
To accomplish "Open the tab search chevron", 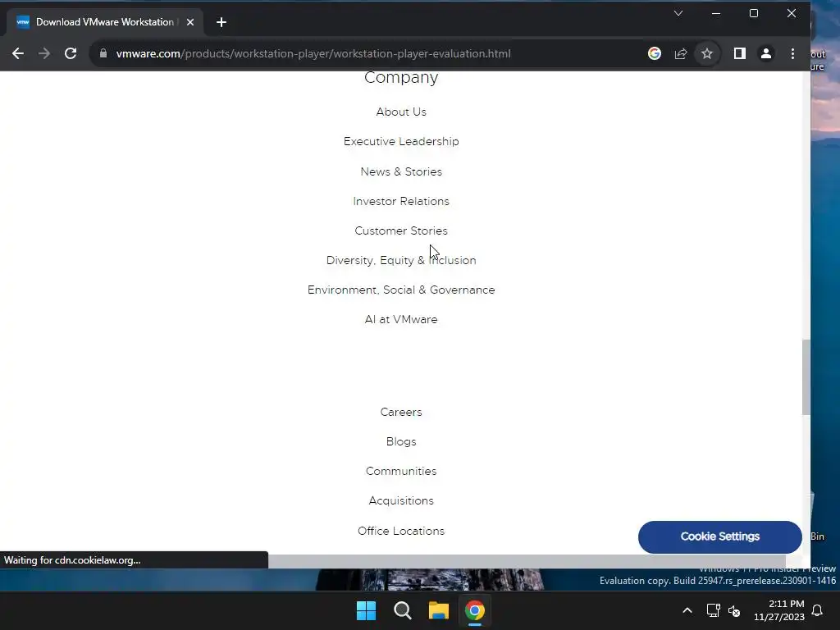I will (x=678, y=13).
